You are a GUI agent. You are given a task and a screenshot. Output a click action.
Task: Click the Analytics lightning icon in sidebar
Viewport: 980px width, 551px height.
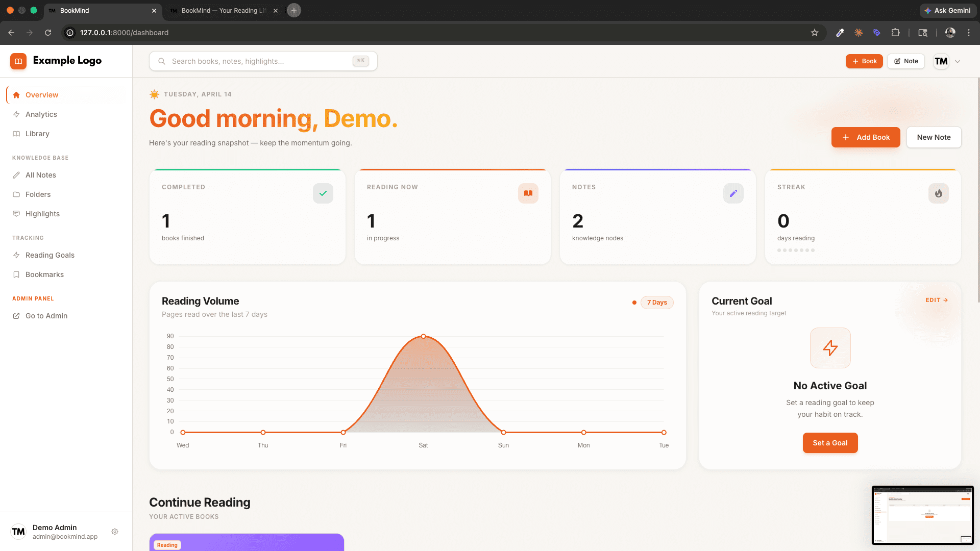coord(16,114)
